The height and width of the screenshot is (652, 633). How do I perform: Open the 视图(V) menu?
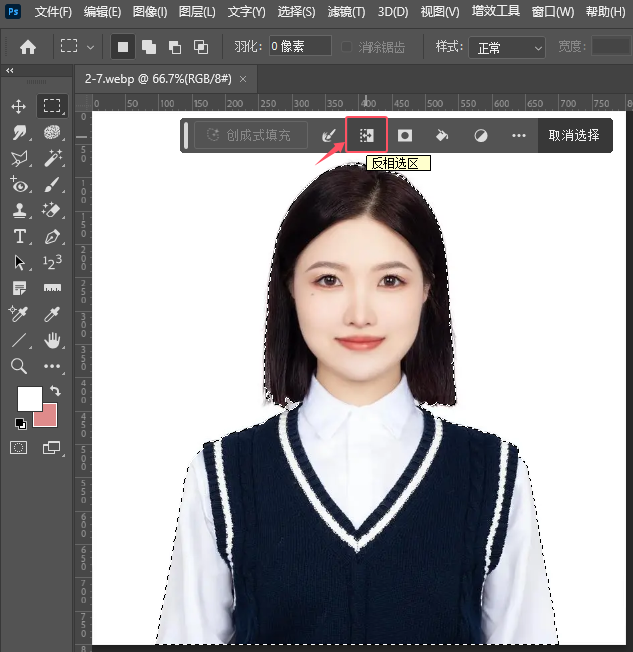pos(440,12)
